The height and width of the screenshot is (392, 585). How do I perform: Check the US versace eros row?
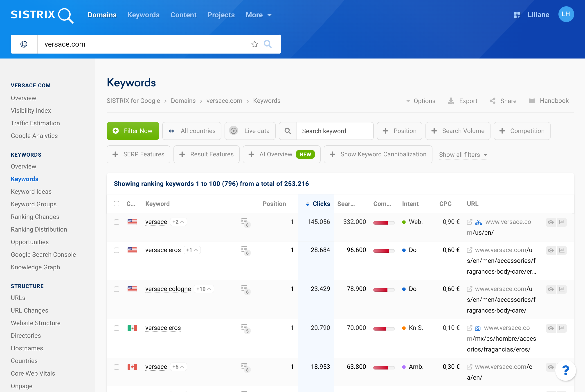pyautogui.click(x=117, y=250)
